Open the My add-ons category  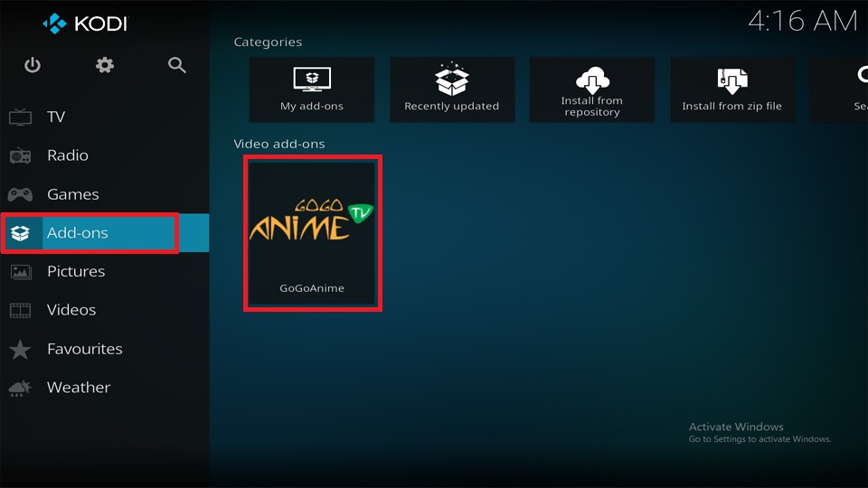tap(312, 89)
